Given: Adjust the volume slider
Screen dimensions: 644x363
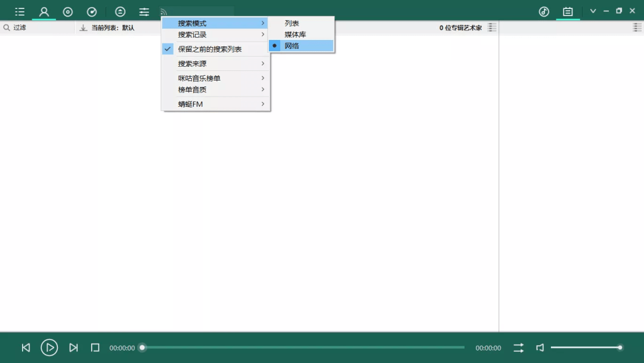Looking at the screenshot, I should [x=587, y=348].
